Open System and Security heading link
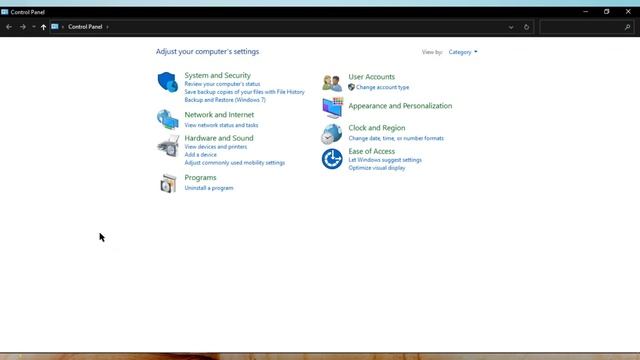 (218, 75)
